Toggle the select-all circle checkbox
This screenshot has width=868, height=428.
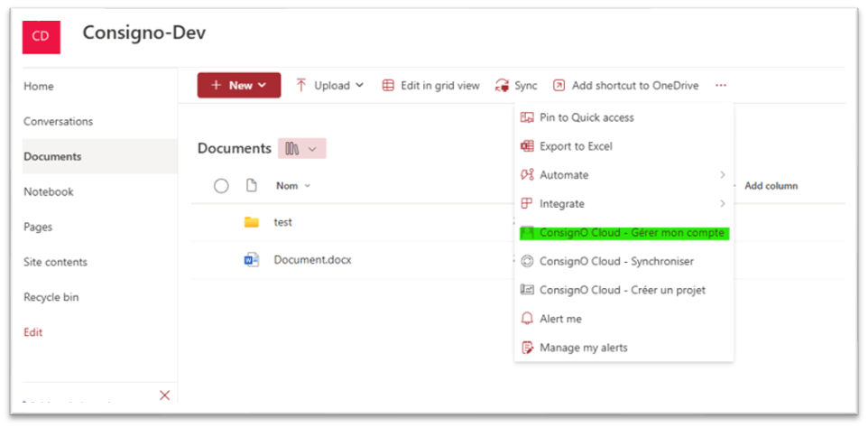coord(221,186)
